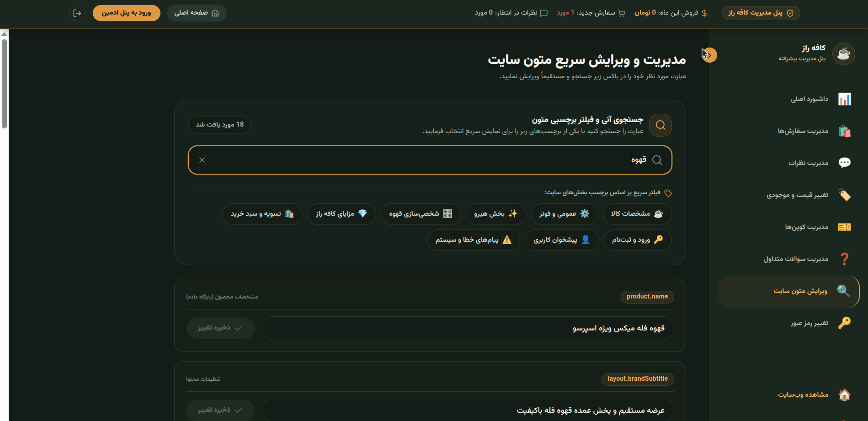Click the question mark icon for سوالات متداول
This screenshot has height=421, width=868.
(844, 259)
